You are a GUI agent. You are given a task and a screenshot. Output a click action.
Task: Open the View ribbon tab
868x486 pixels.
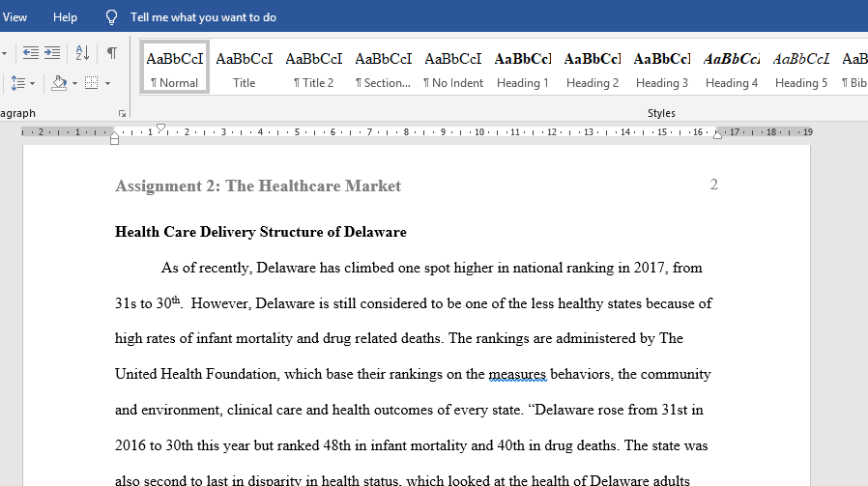(14, 17)
